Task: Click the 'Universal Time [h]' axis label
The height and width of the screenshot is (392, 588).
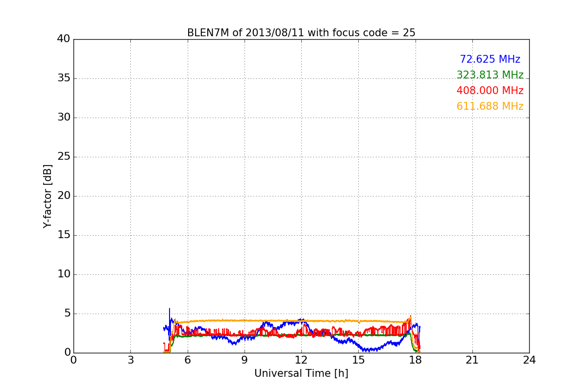Action: click(301, 373)
